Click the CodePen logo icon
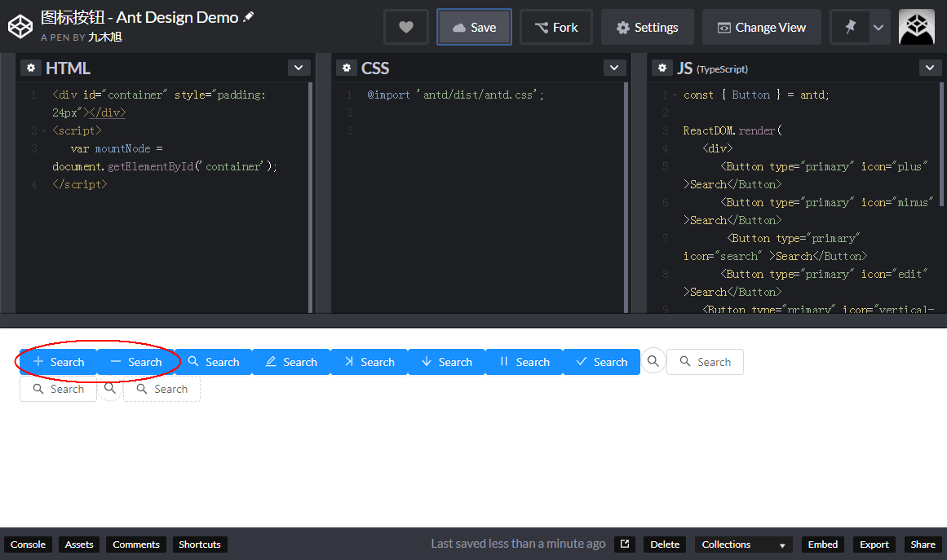947x560 pixels. pyautogui.click(x=20, y=27)
